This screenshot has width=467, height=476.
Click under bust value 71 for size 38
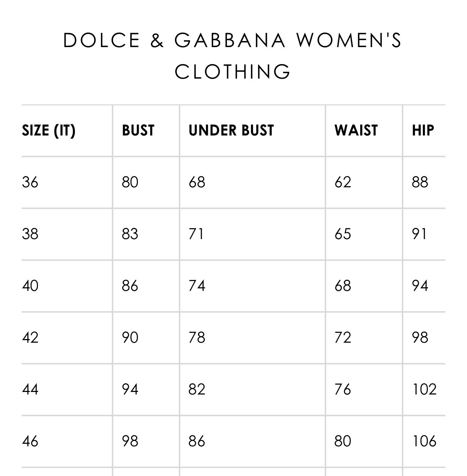[x=196, y=234]
